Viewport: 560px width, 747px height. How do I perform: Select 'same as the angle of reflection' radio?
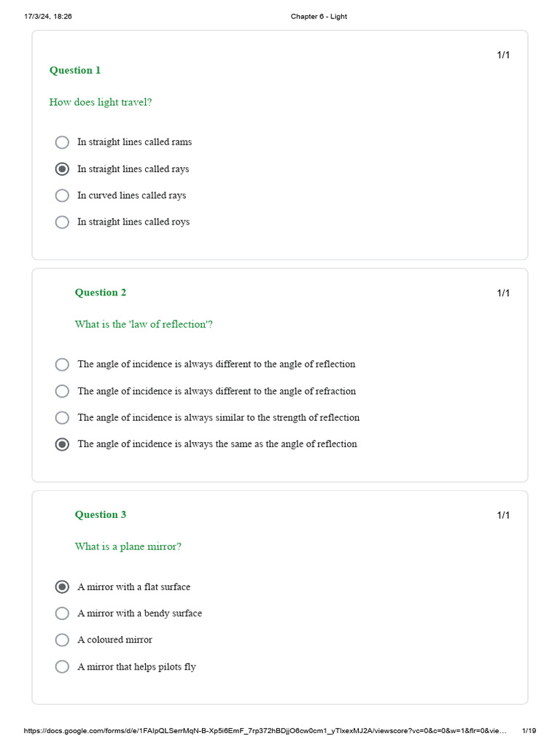pyautogui.click(x=63, y=444)
